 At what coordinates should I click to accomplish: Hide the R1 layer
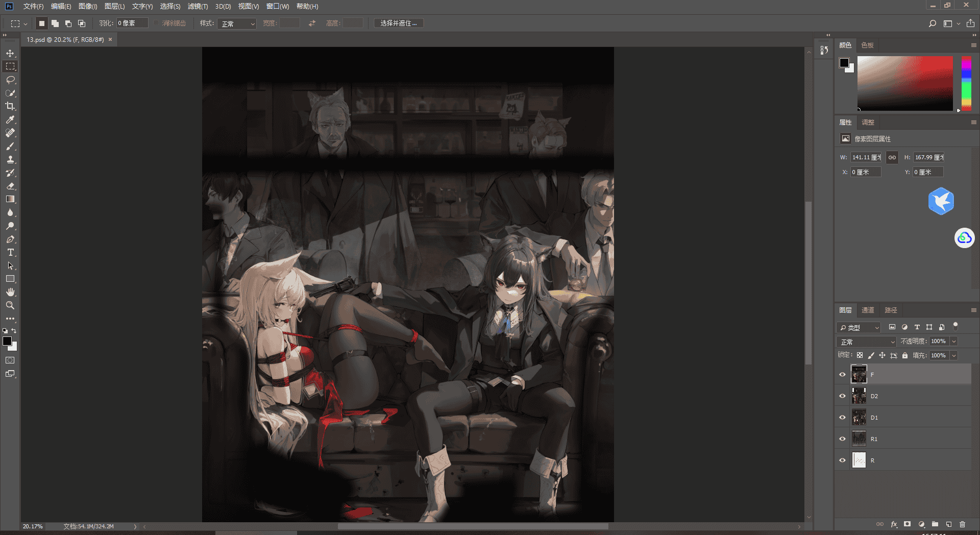(x=842, y=439)
